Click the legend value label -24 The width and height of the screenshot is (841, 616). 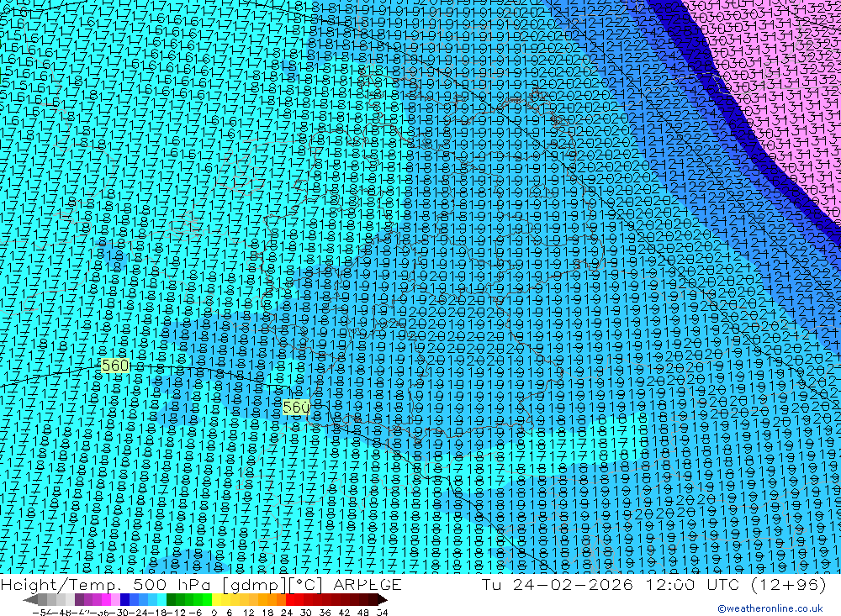click(140, 612)
